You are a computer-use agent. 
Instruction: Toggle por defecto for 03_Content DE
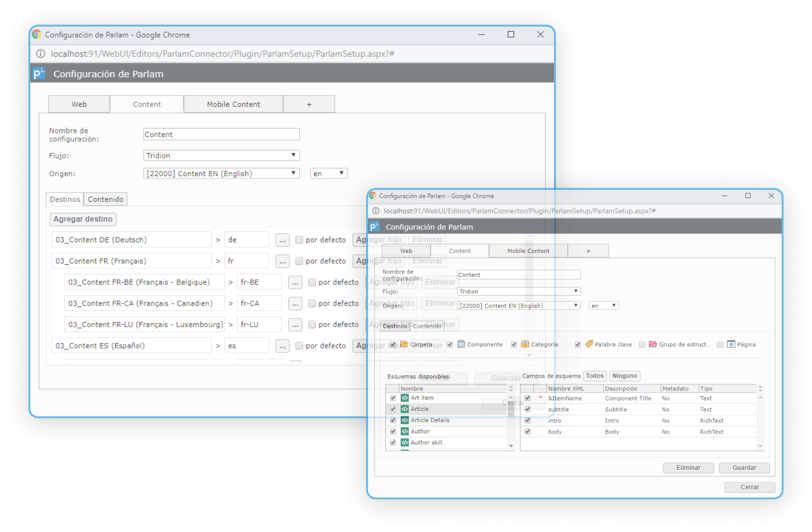click(x=299, y=240)
